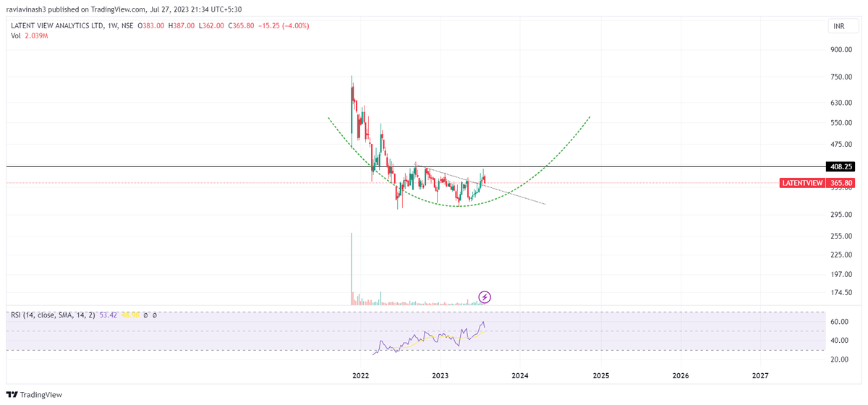Screen dimensions: 868x405
Task: Click the LATENTVIEW symbol price tag
Action: [x=803, y=183]
